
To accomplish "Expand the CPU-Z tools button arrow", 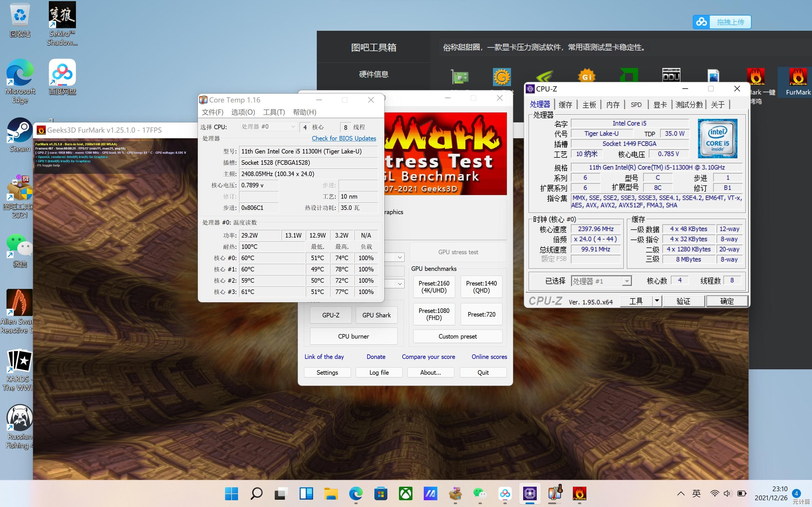I will (x=657, y=301).
